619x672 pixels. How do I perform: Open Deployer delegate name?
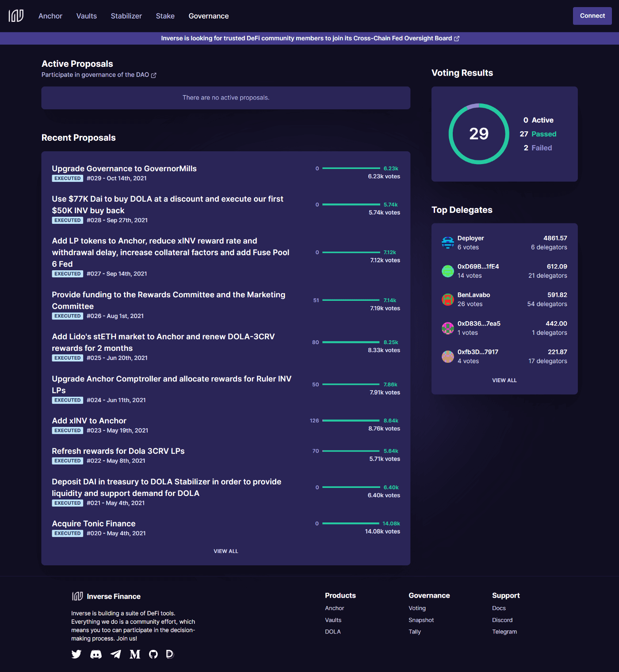point(471,238)
